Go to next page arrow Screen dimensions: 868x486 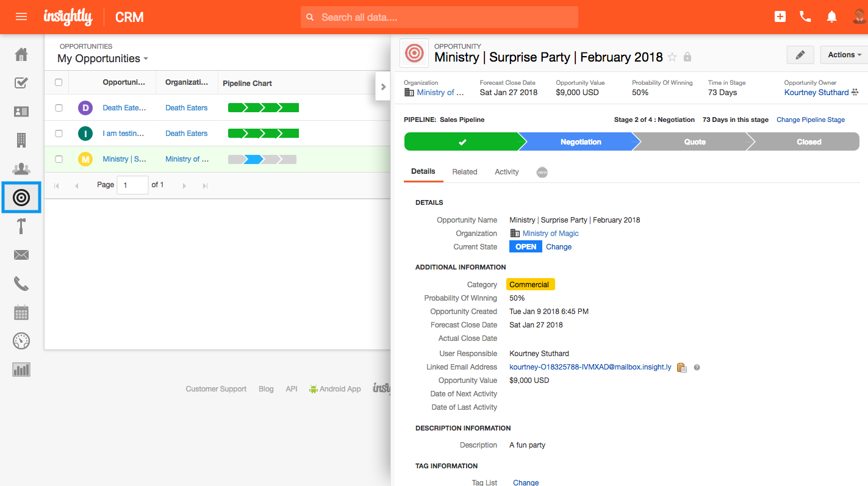184,185
